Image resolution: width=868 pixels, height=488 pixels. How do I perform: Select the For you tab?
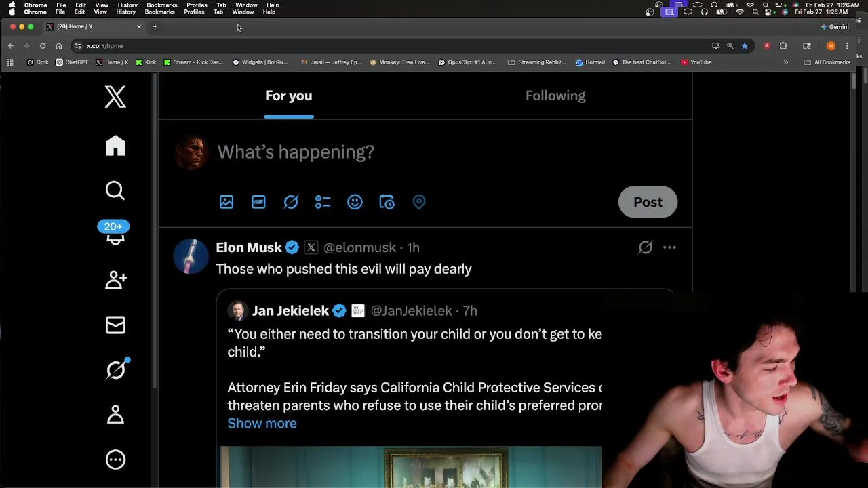pyautogui.click(x=289, y=96)
